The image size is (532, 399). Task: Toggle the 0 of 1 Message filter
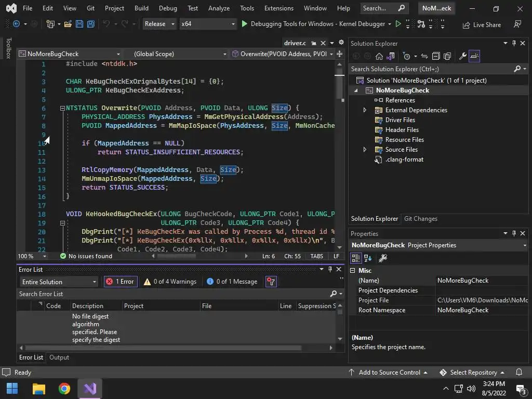tap(232, 282)
